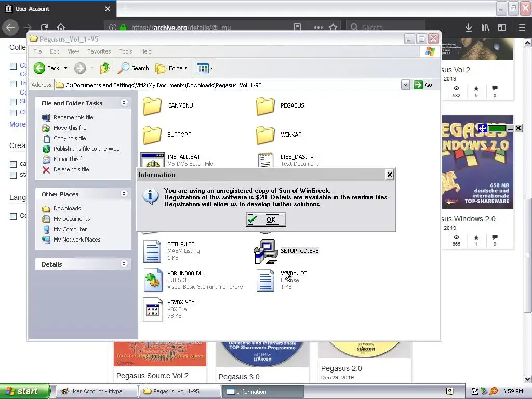The width and height of the screenshot is (532, 399).
Task: Click Move this file
Action: (x=70, y=128)
